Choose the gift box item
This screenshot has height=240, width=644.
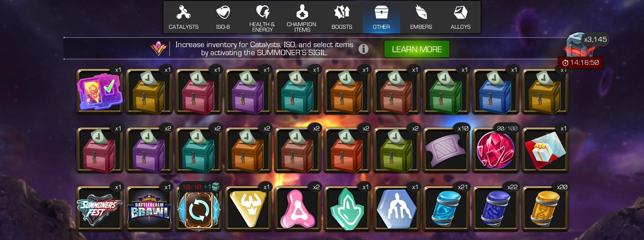pyautogui.click(x=545, y=150)
